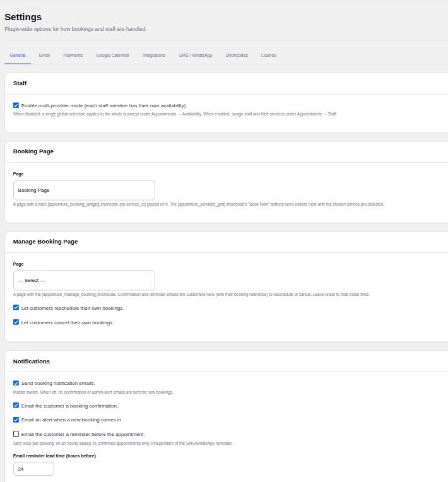Toggle Send booking notification emails checkbox
Viewport: 448px width, 482px height.
click(x=16, y=383)
